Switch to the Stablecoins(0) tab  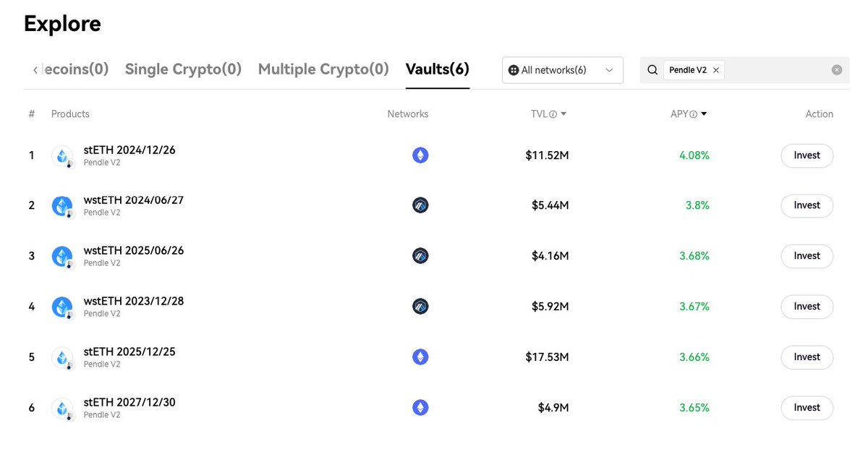point(75,69)
